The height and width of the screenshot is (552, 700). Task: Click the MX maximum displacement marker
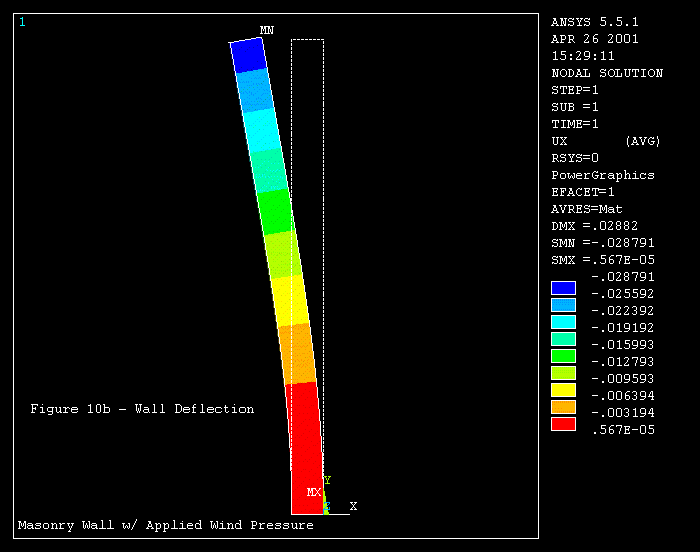click(313, 493)
